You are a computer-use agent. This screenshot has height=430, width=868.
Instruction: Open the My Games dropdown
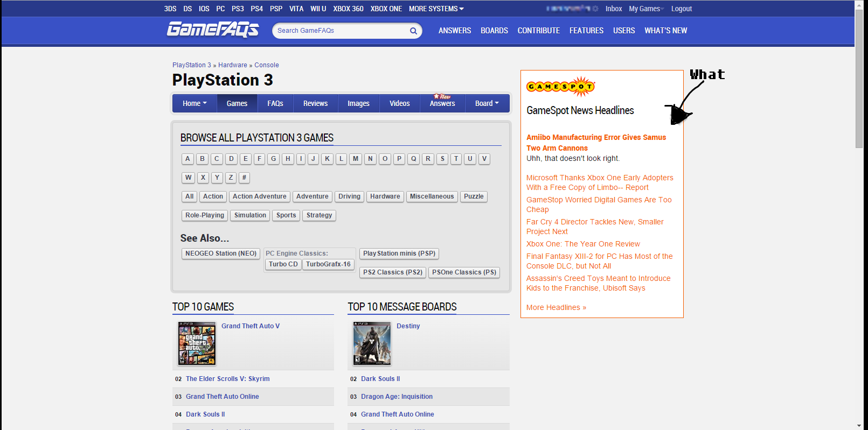(647, 9)
